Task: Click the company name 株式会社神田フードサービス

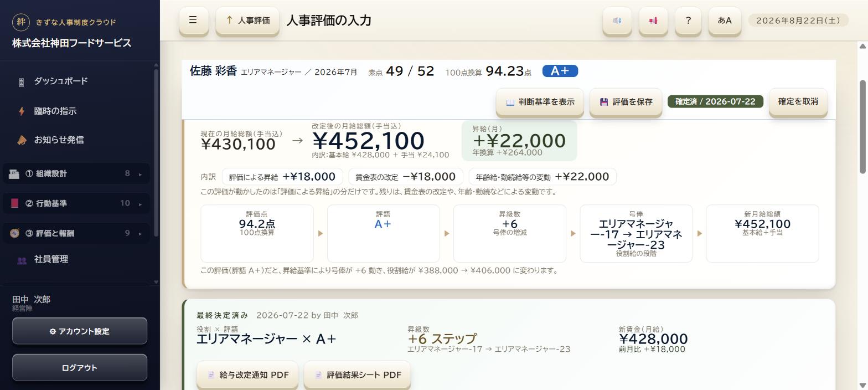Action: click(72, 43)
